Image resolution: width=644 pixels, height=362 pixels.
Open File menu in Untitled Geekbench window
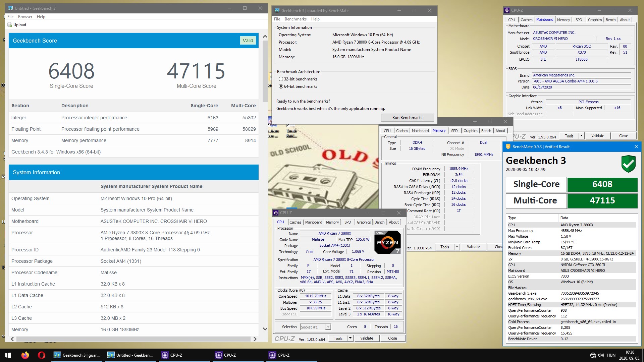point(10,17)
